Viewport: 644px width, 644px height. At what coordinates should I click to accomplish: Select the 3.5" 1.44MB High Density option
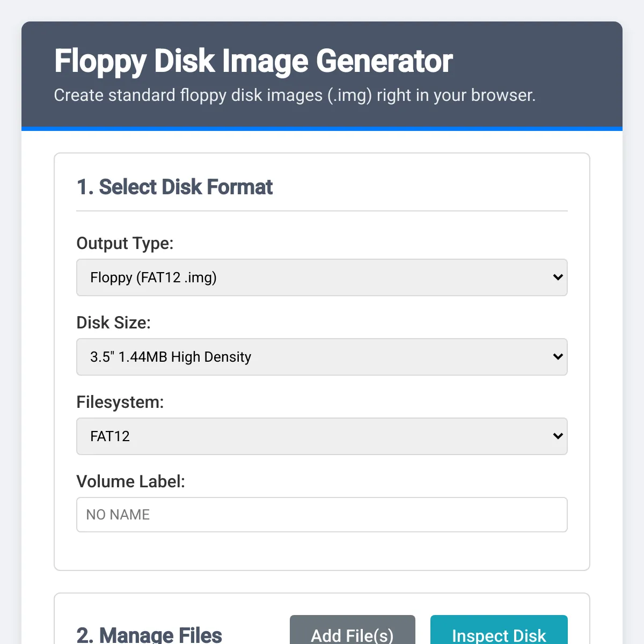tap(170, 357)
